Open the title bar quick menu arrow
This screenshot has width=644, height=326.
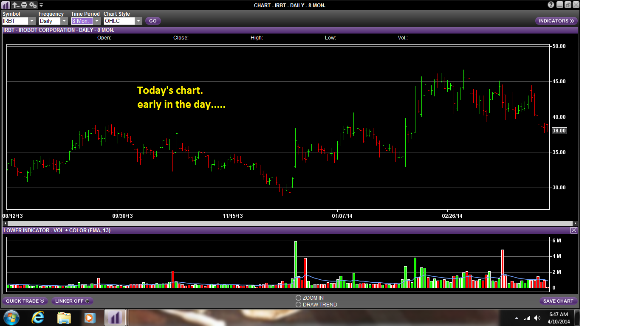click(41, 6)
